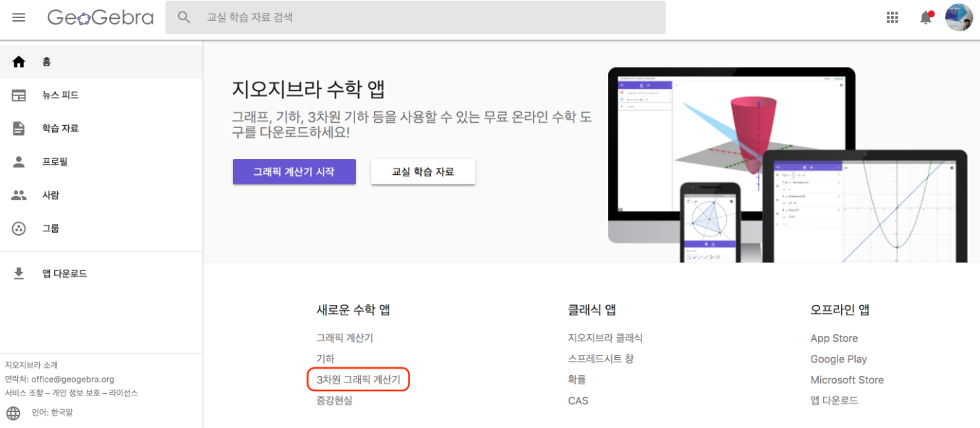
Task: Click the 지오지브라 수학 앱 heading
Action: (309, 90)
